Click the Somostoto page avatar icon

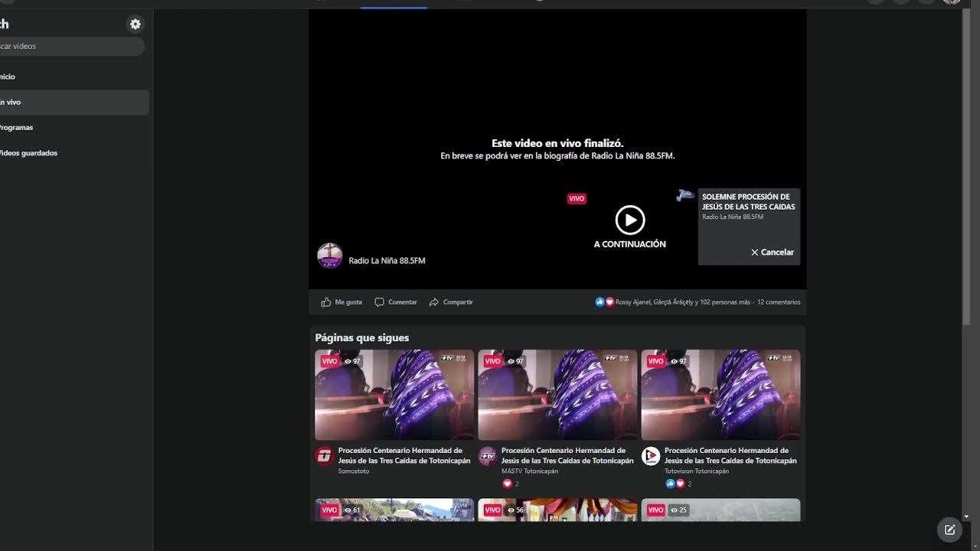325,456
